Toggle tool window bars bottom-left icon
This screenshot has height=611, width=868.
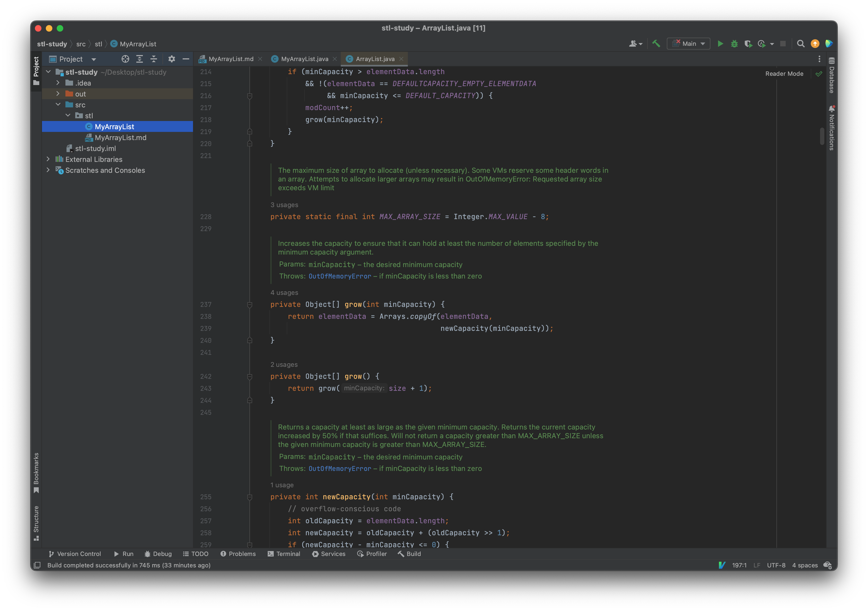[x=37, y=565]
